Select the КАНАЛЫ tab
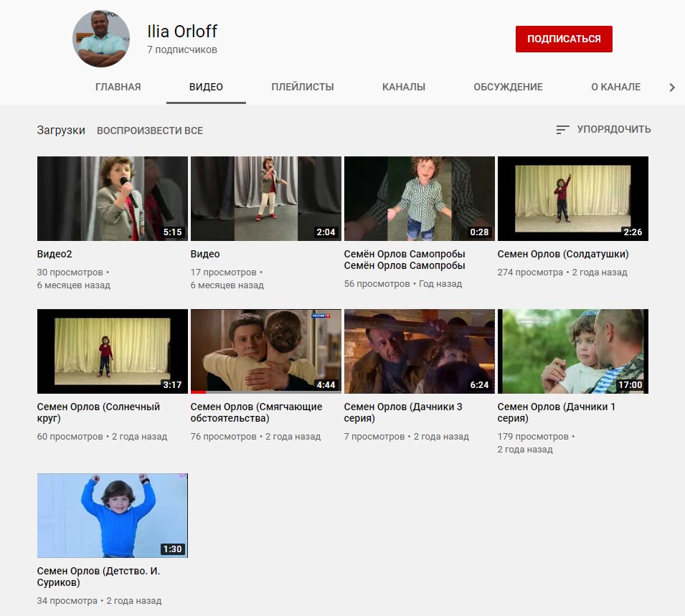This screenshot has height=616, width=685. [403, 87]
